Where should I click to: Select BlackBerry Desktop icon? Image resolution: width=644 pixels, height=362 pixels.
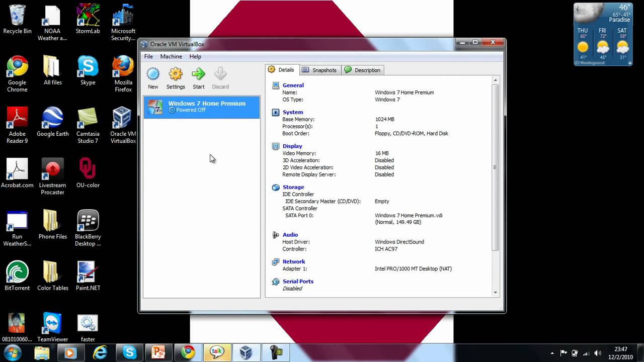[88, 228]
